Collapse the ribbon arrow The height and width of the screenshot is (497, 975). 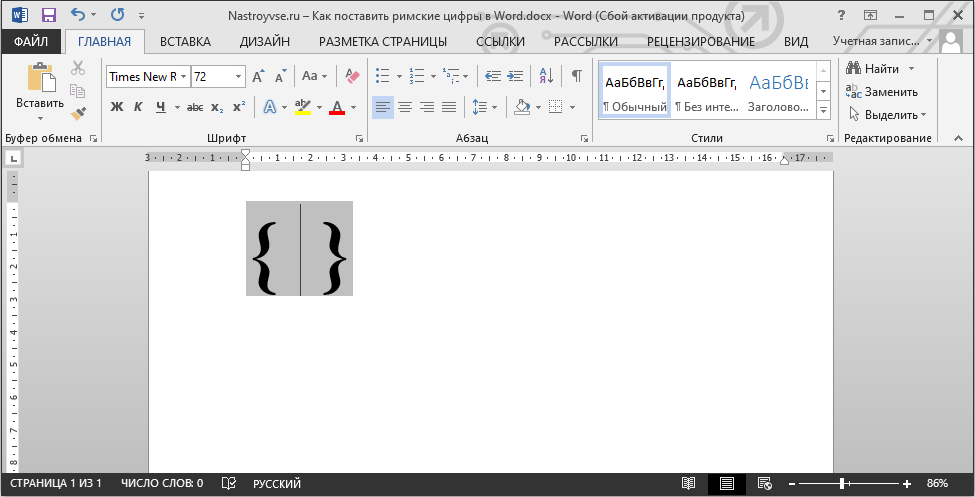(x=959, y=138)
